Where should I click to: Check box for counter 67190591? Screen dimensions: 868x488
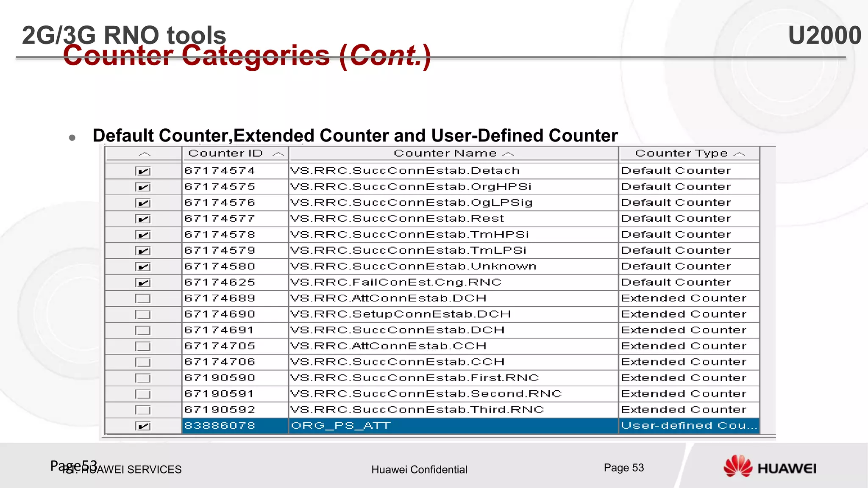point(143,394)
